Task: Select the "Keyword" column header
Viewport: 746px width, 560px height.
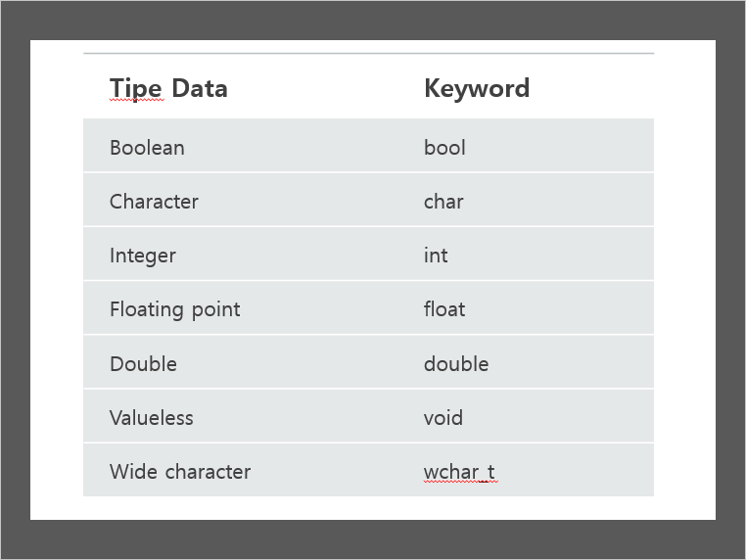Action: (477, 88)
